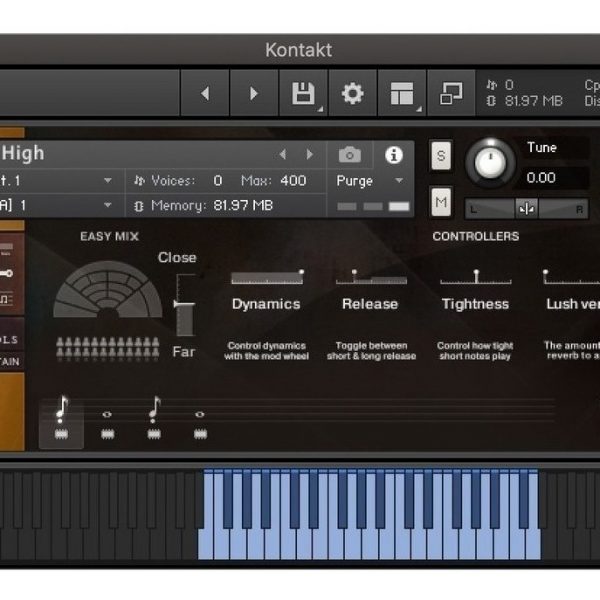
Task: Show instrument info with the i icon
Action: click(394, 155)
